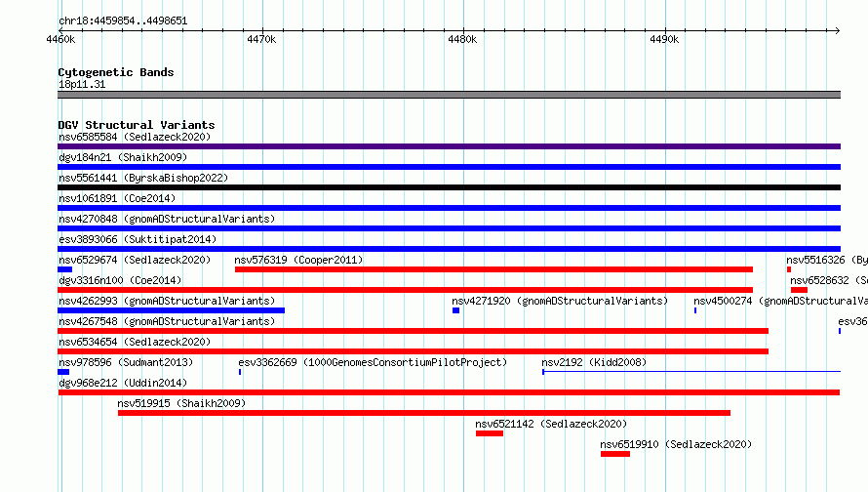Image resolution: width=868 pixels, height=492 pixels.
Task: Select the tiny red nsv5516326 marker
Action: (x=789, y=269)
